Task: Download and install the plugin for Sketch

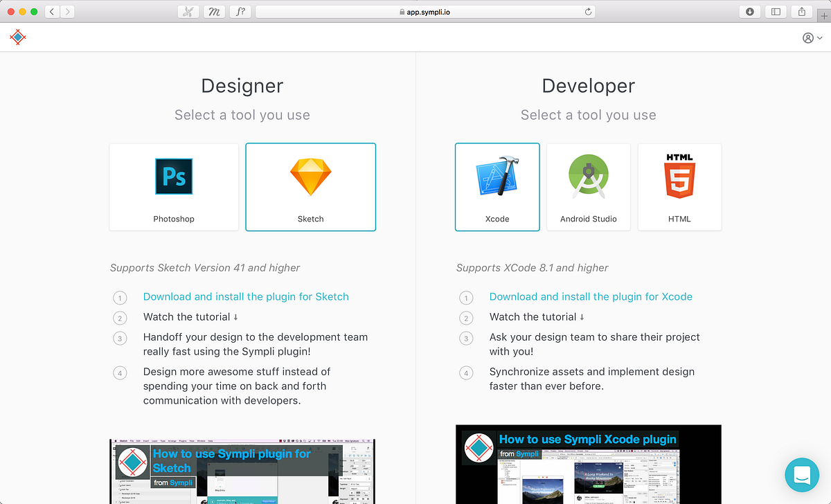Action: pos(246,296)
